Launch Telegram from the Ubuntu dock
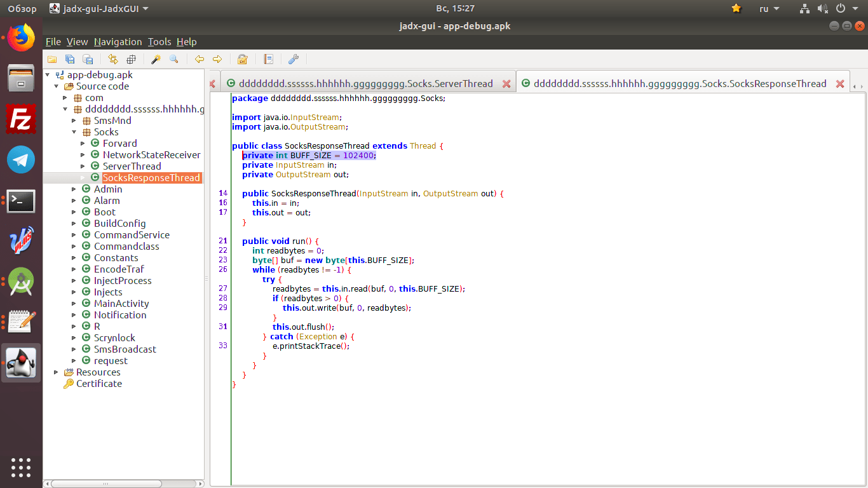 21,159
